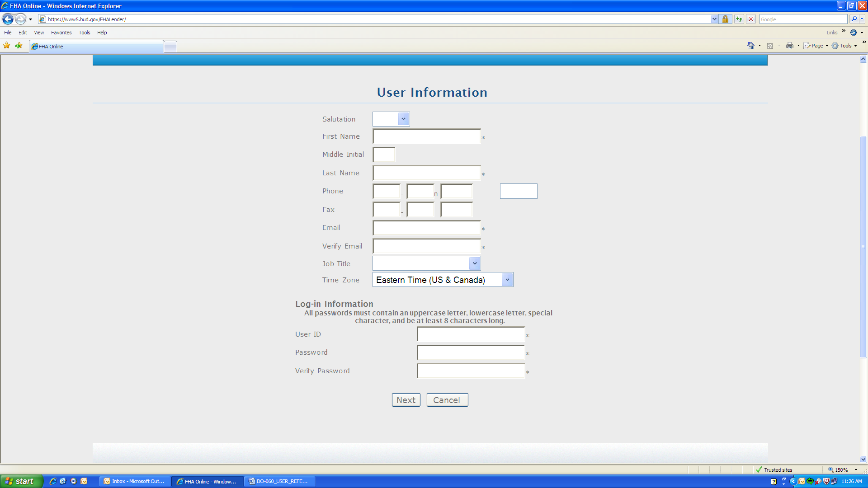Viewport: 868px width, 488px height.
Task: Click the Add to Favorites star icon
Action: 19,46
